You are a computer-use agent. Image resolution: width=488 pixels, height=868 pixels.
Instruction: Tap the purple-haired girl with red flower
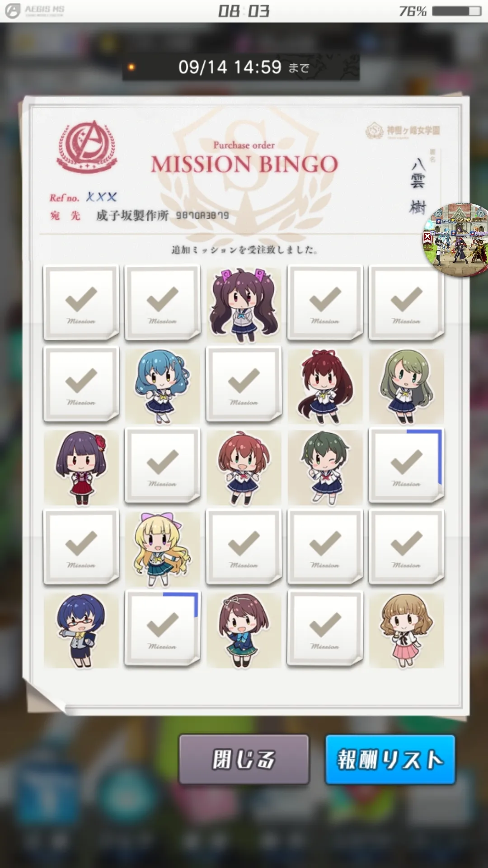point(81,467)
